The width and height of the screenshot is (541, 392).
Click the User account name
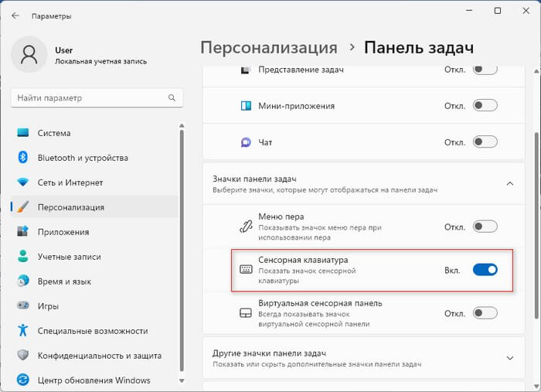point(64,50)
